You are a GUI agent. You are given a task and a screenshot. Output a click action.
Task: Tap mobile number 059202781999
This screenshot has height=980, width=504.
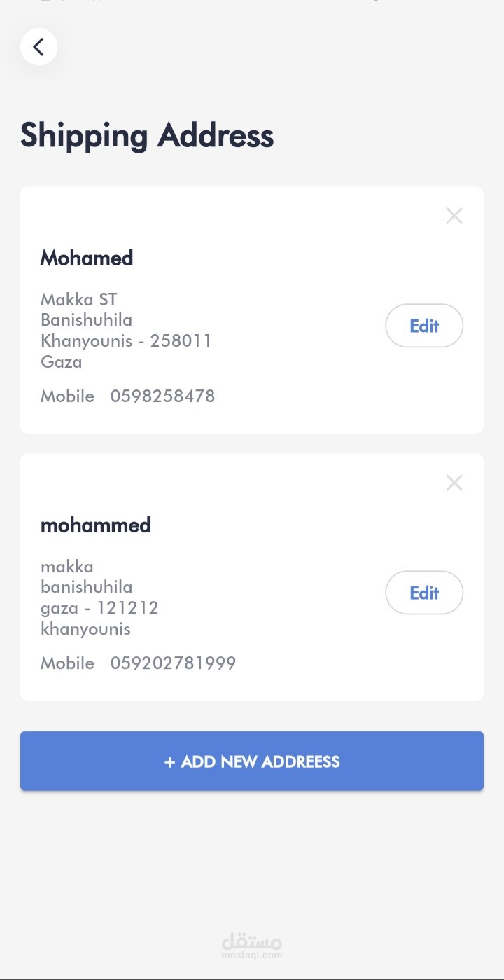pyautogui.click(x=173, y=663)
